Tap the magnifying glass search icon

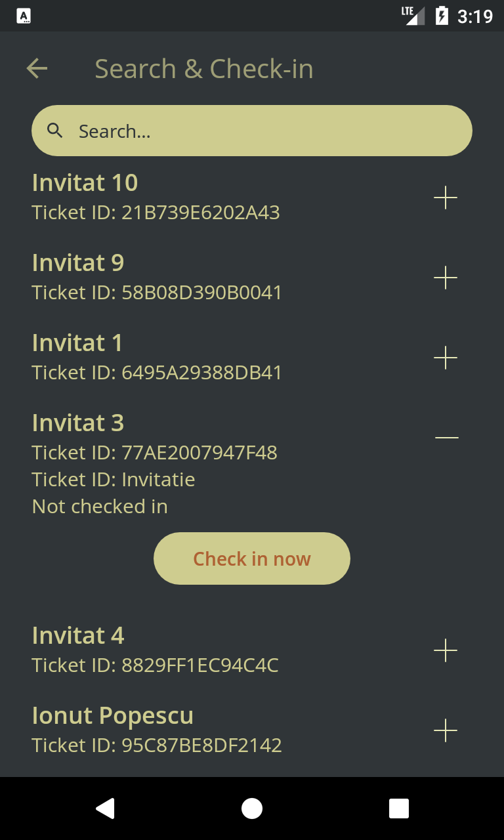[x=55, y=131]
